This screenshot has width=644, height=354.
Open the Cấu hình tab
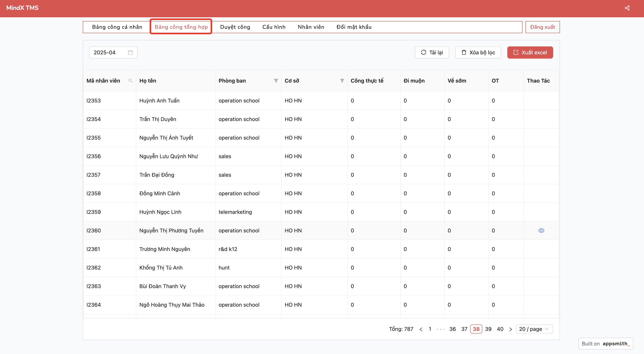click(x=274, y=27)
